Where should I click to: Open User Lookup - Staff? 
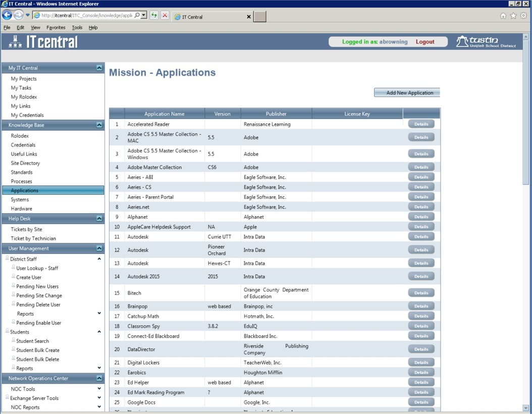[x=37, y=268]
